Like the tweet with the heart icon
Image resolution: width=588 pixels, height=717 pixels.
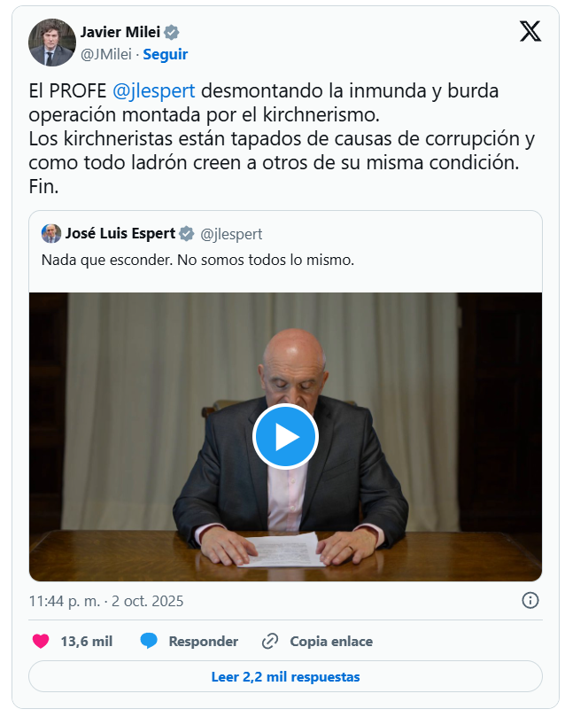click(x=41, y=641)
